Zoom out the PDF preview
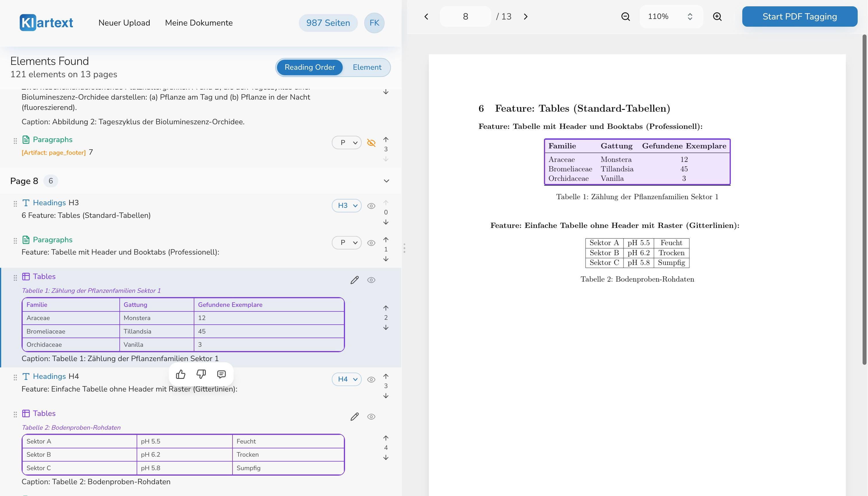Image resolution: width=868 pixels, height=496 pixels. (x=625, y=16)
